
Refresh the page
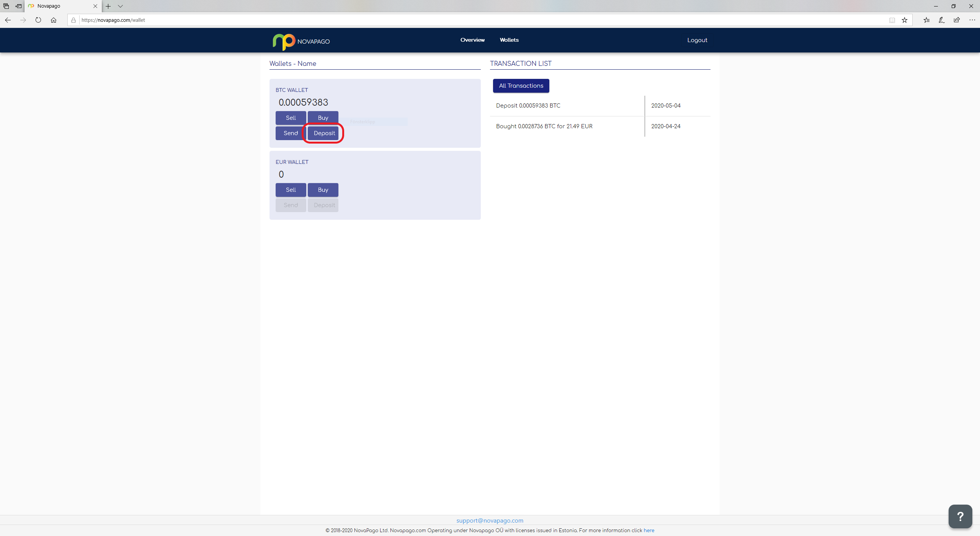coord(38,20)
